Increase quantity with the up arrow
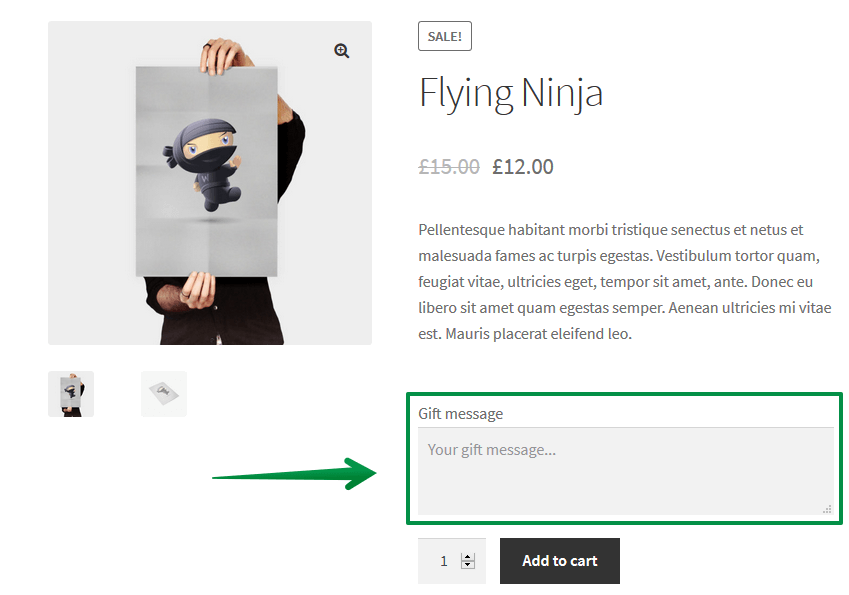Viewport: 849px width, 595px height. point(467,556)
